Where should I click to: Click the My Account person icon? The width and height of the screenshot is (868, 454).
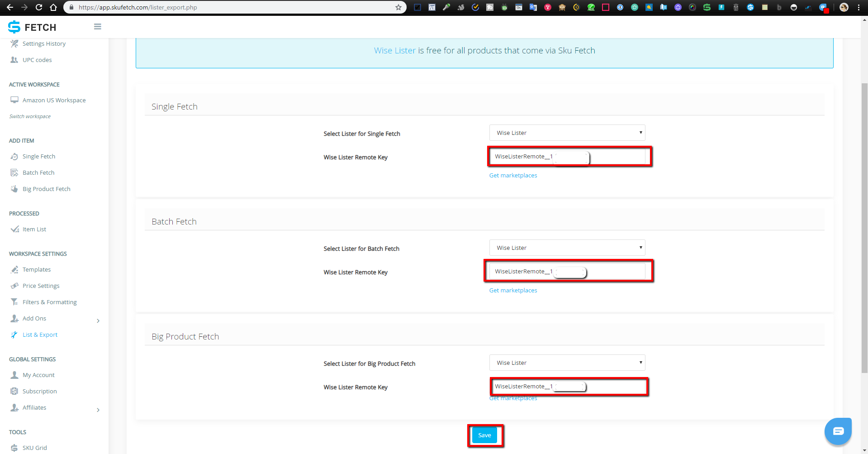tap(14, 375)
